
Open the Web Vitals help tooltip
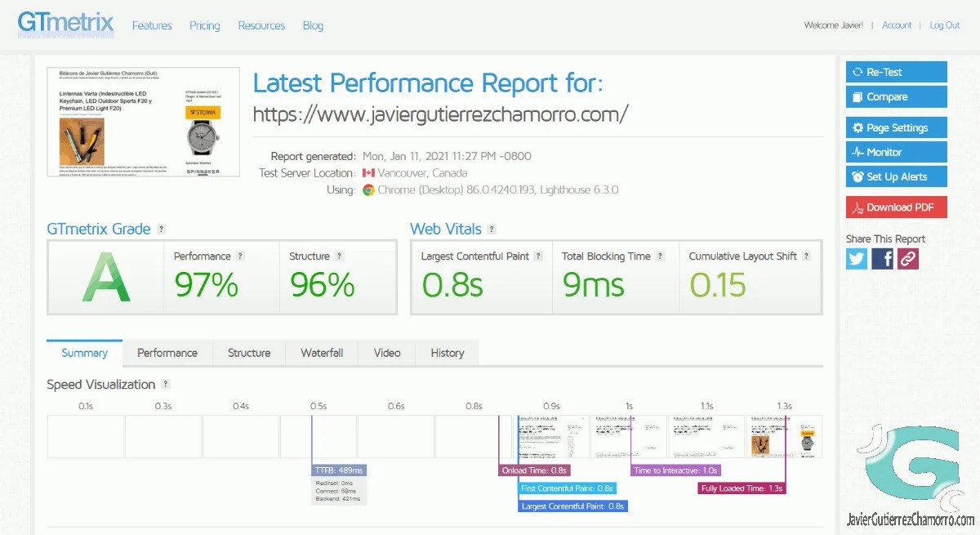coord(492,230)
